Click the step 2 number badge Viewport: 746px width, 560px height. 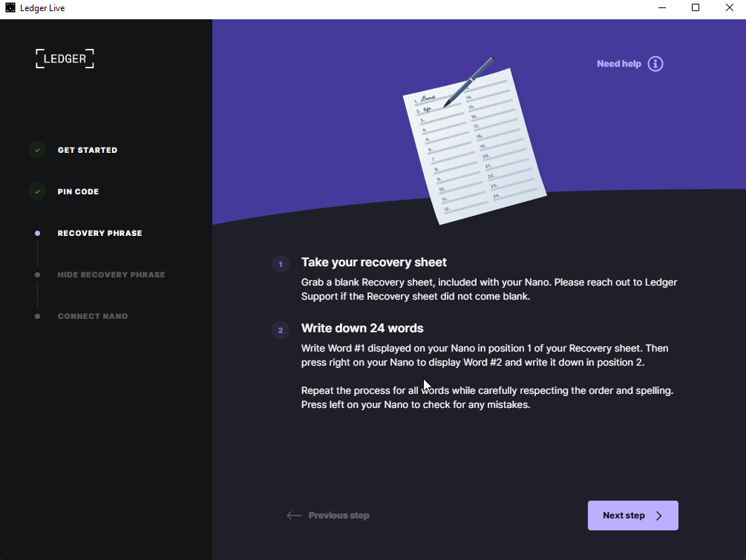point(281,330)
